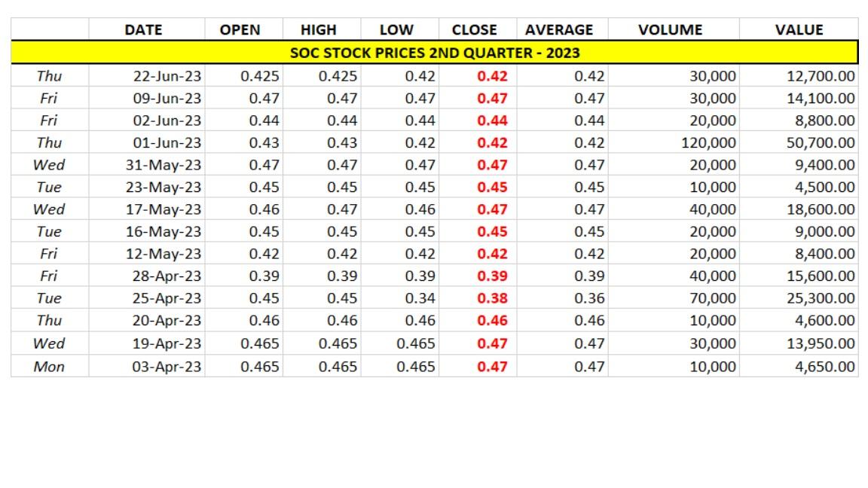Click the Wed label beside 31-May-23
This screenshot has width=868, height=488.
[47, 164]
